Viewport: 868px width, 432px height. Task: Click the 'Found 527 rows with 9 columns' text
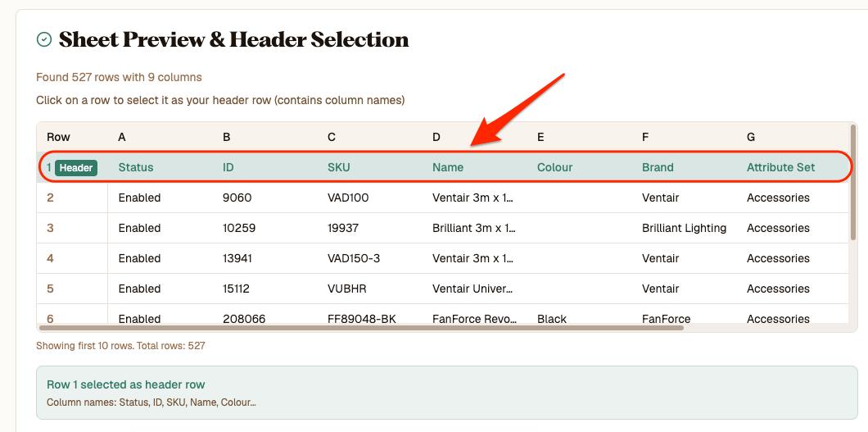119,77
